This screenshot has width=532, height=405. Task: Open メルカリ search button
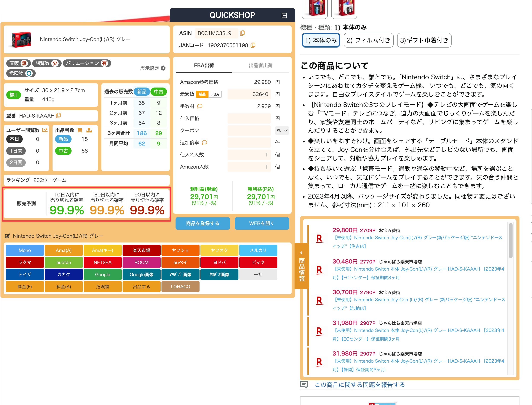258,250
